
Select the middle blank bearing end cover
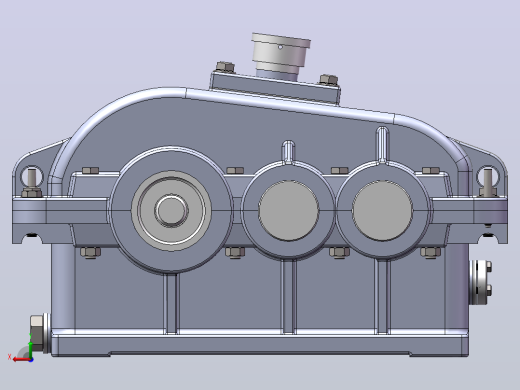(x=289, y=210)
